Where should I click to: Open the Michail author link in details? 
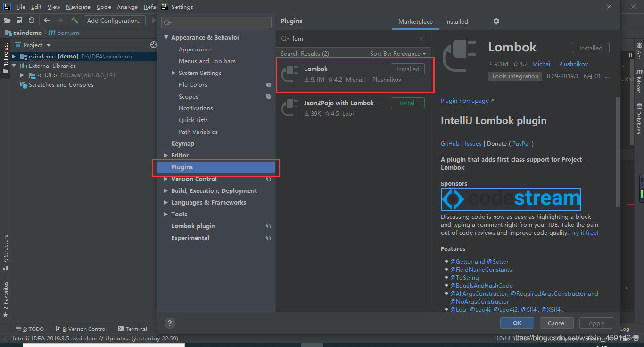[542, 64]
